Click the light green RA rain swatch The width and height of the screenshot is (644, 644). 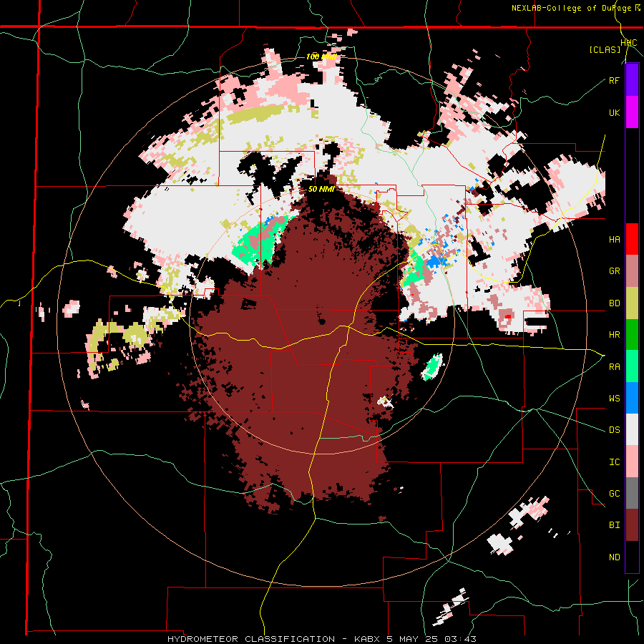point(632,366)
